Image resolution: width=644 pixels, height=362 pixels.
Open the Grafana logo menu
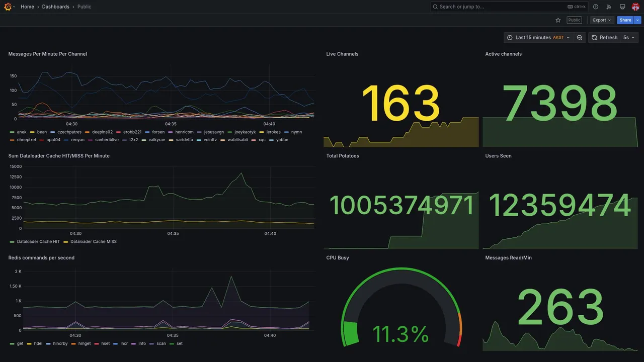tap(8, 7)
